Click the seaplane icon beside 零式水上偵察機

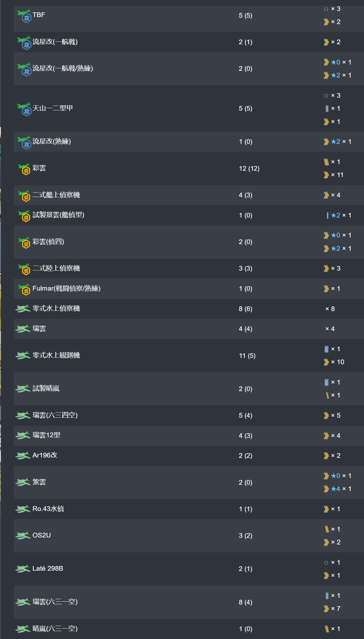point(23,309)
